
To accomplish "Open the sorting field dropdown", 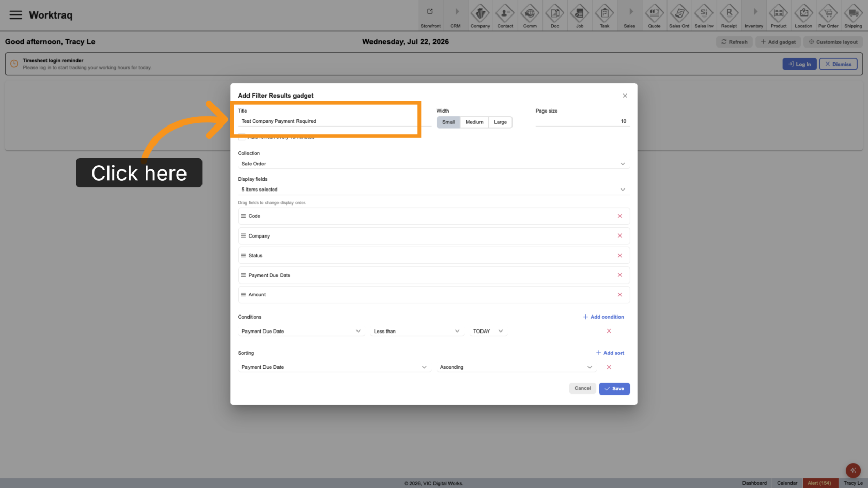I will pos(334,367).
